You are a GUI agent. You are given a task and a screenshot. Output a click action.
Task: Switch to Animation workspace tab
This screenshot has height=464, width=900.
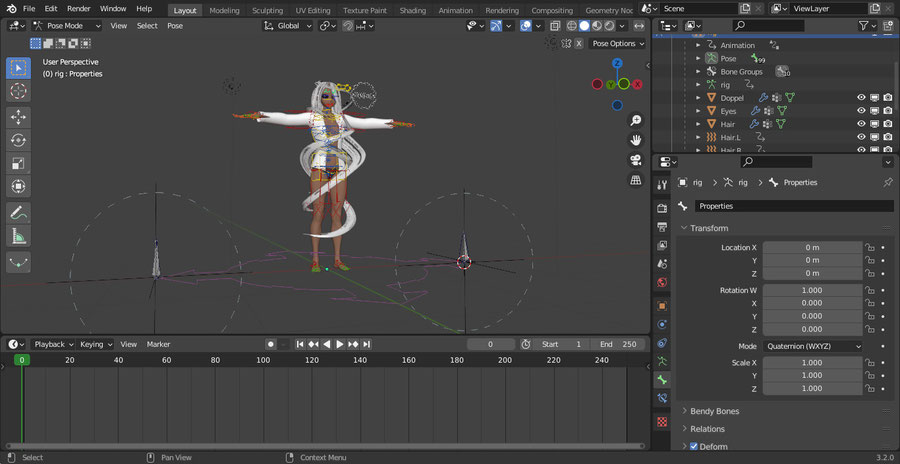point(455,10)
